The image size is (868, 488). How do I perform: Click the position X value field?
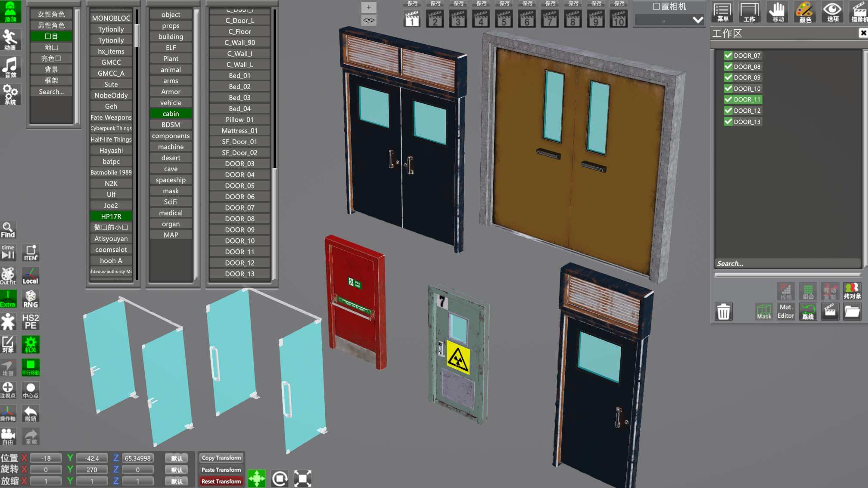pos(46,458)
